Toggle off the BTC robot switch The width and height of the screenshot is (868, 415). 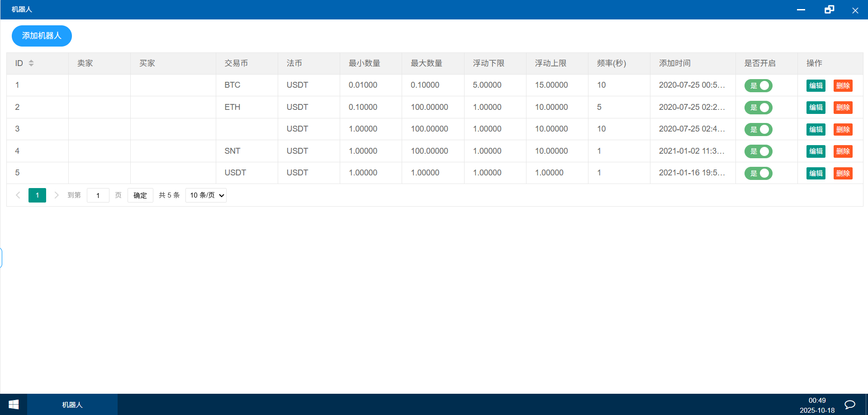pyautogui.click(x=759, y=85)
